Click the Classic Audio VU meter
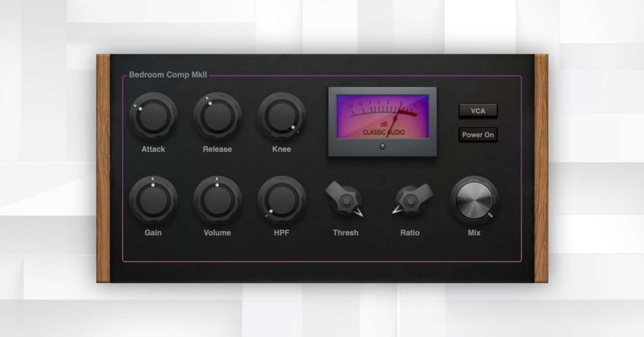The height and width of the screenshot is (337, 644). coord(382,122)
